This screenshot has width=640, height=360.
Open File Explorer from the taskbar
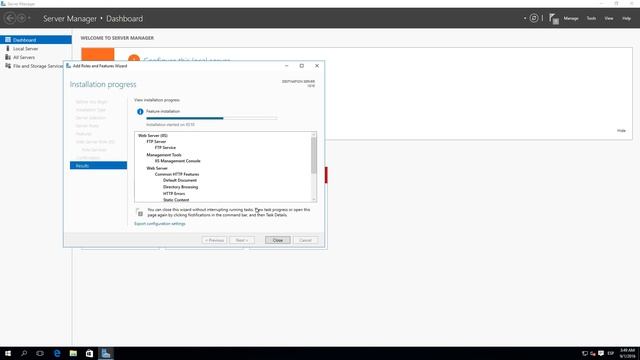[73, 353]
